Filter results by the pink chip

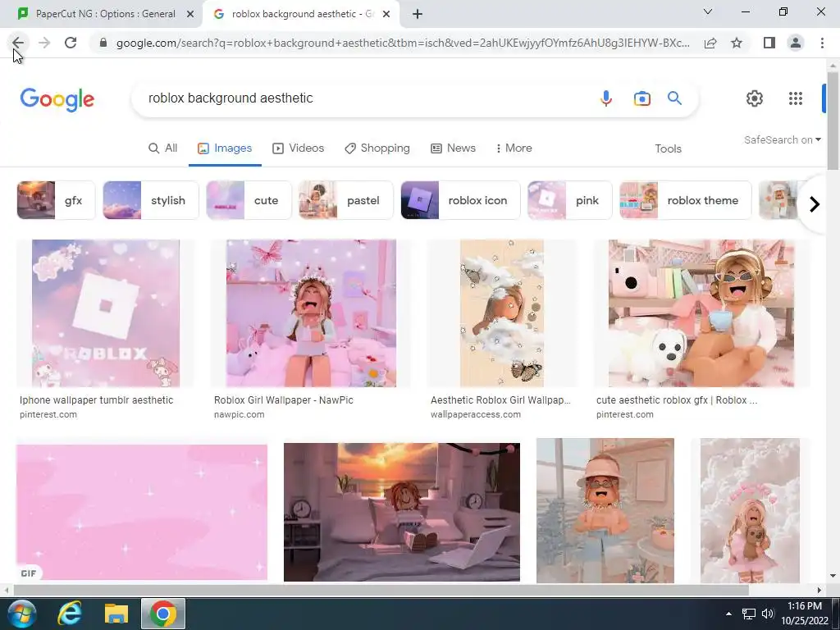(x=569, y=200)
